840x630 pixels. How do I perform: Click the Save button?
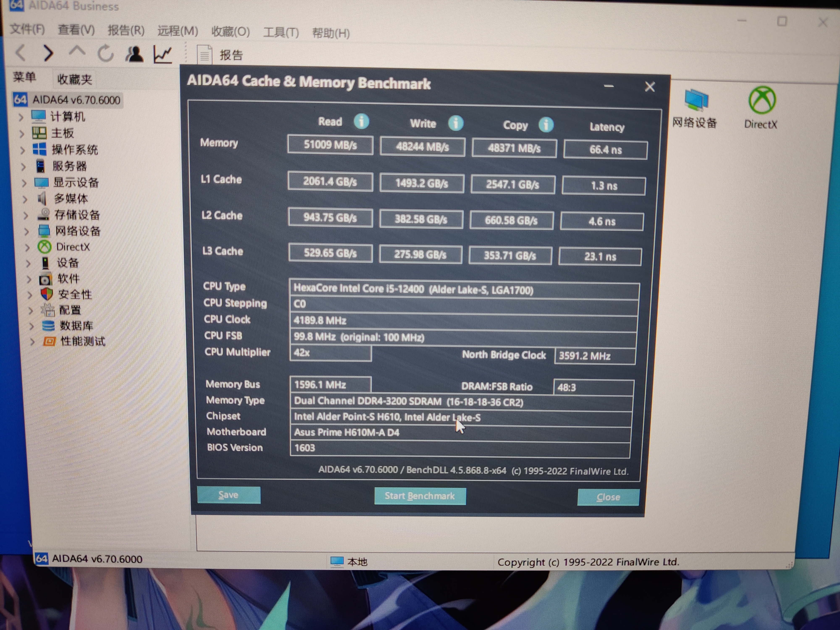229,495
